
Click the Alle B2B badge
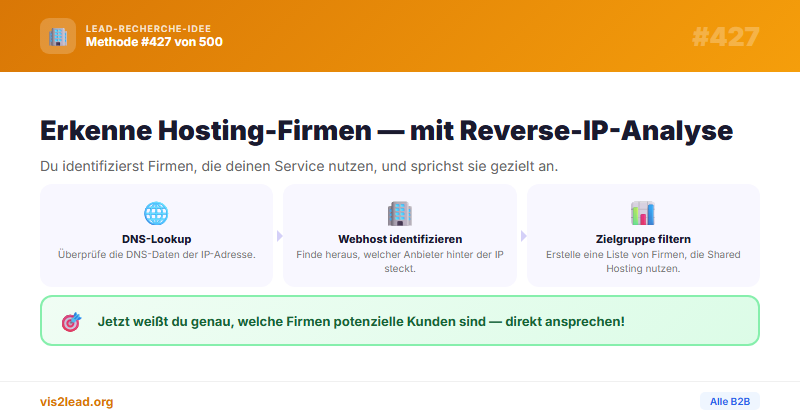click(730, 402)
